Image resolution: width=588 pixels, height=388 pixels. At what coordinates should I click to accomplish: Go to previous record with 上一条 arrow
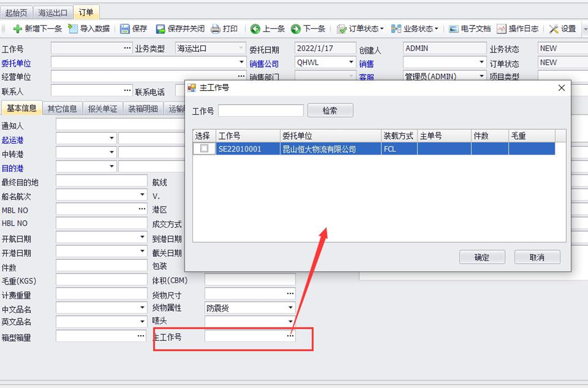(255, 29)
